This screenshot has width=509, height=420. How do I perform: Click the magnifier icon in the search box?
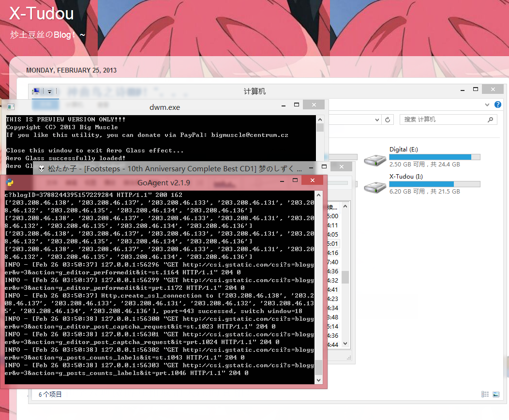[490, 120]
